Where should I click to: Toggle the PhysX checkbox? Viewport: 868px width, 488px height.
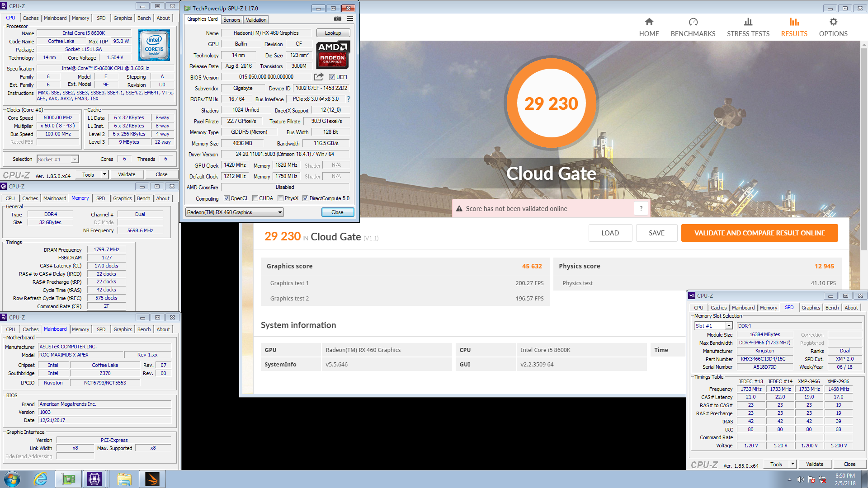[281, 198]
